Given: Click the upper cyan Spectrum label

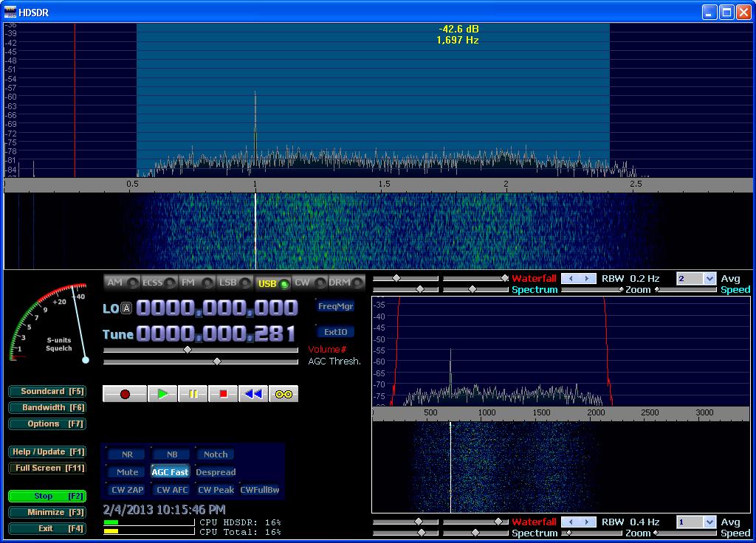Looking at the screenshot, I should pos(535,289).
